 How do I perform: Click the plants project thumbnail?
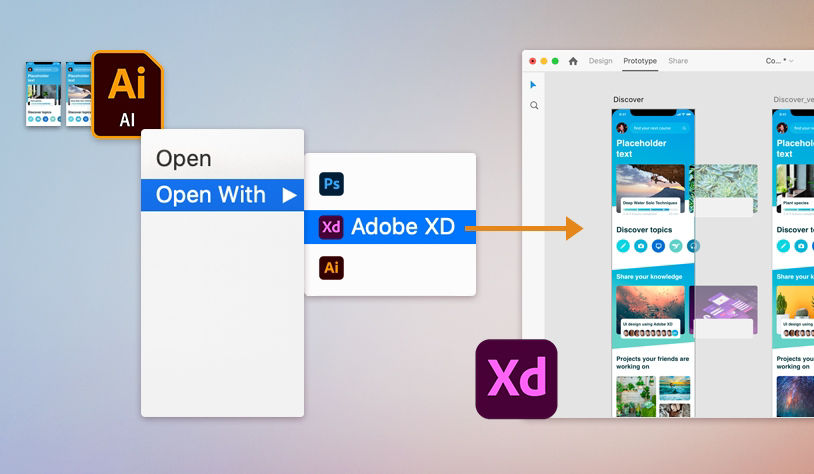click(636, 397)
